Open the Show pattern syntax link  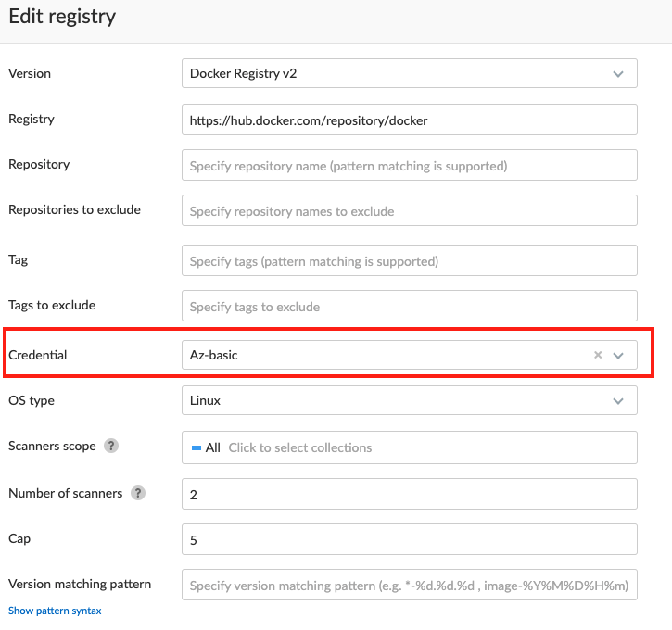(x=55, y=611)
